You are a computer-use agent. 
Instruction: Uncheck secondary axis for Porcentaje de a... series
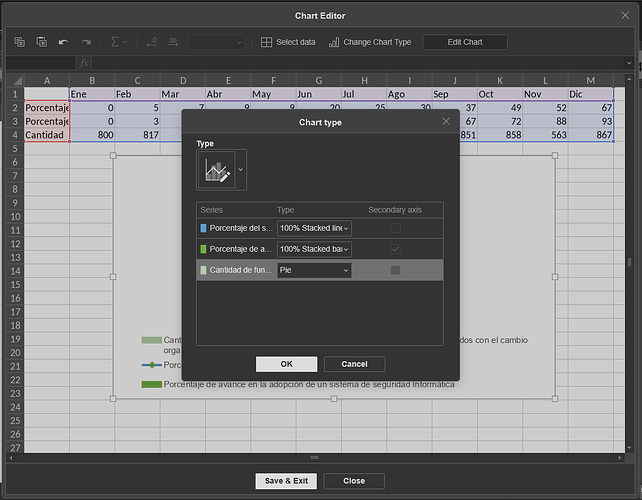tap(395, 249)
